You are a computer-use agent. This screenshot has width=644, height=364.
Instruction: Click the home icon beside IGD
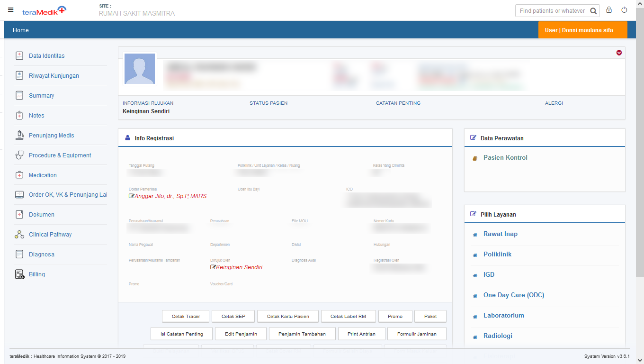point(475,275)
